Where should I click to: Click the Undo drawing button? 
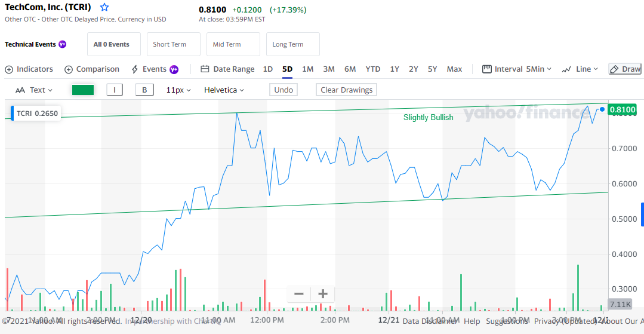[284, 90]
